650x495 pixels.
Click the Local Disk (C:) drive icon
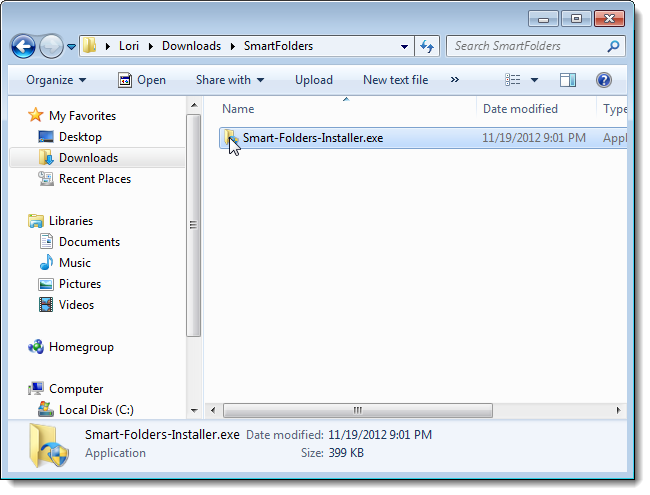46,409
